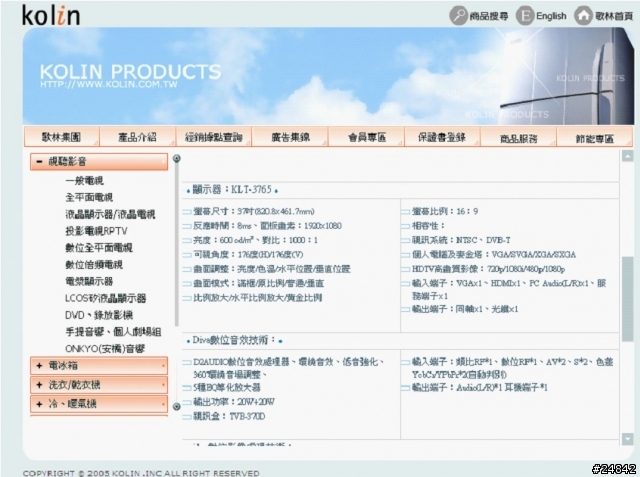Open the 歌林集團 menu tab

tap(62, 137)
